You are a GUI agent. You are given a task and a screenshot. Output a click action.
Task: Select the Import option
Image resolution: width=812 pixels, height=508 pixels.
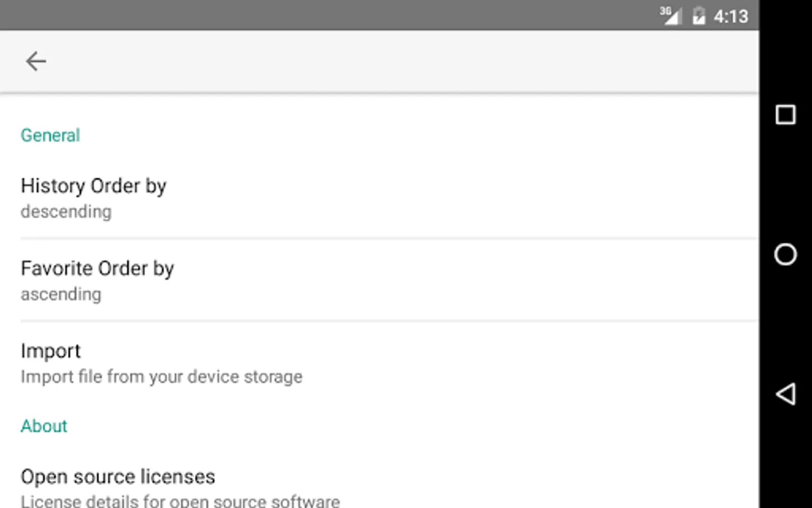[51, 351]
